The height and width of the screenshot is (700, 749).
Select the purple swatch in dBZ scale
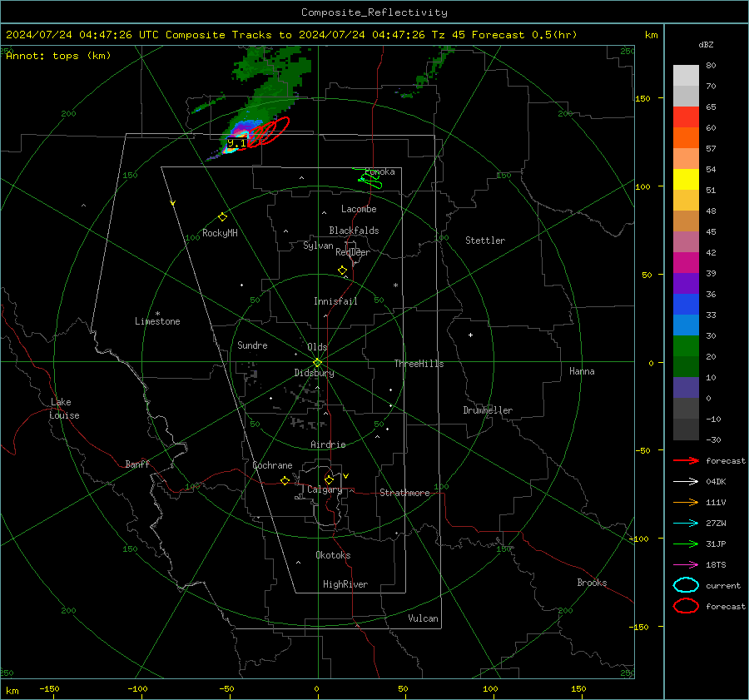[x=686, y=283]
